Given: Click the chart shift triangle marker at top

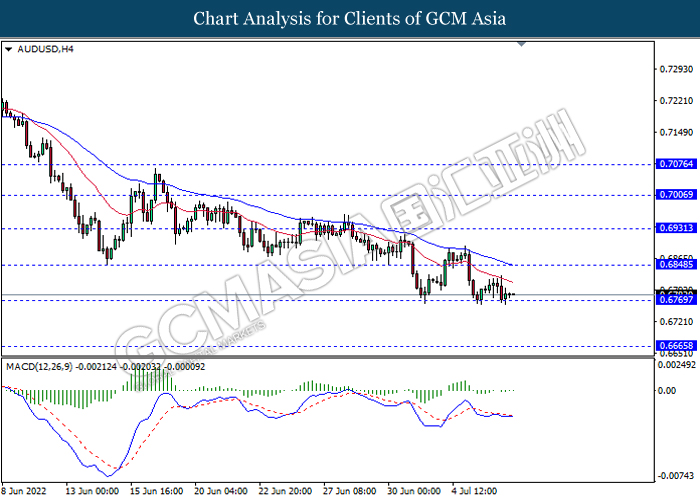Looking at the screenshot, I should point(521,44).
